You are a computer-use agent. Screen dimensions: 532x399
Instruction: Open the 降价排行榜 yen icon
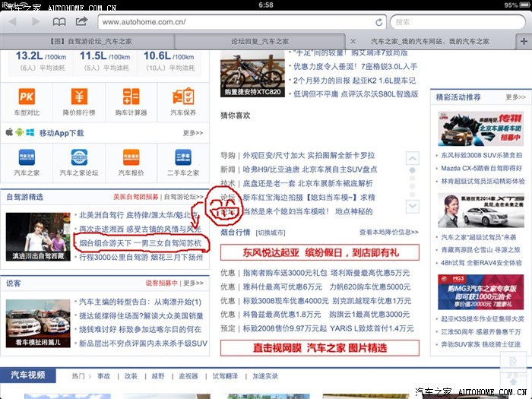coord(79,97)
